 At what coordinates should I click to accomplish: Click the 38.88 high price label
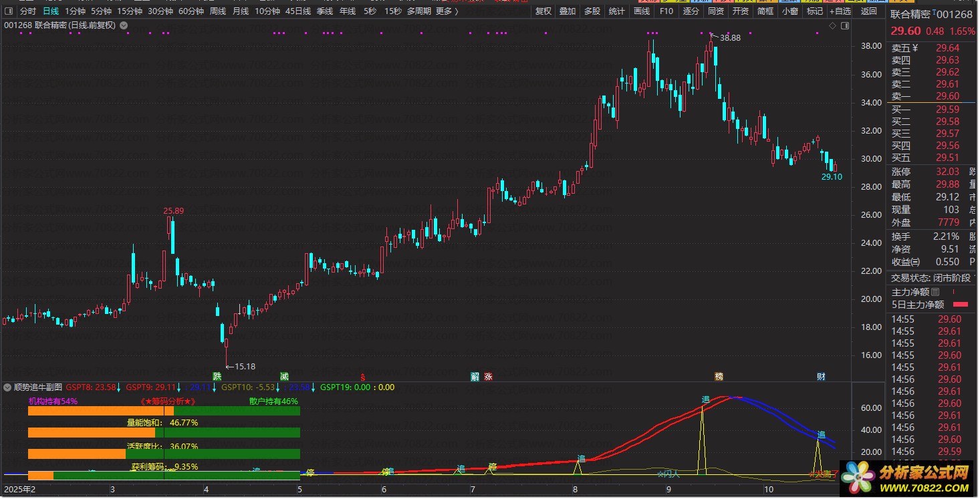[730, 38]
